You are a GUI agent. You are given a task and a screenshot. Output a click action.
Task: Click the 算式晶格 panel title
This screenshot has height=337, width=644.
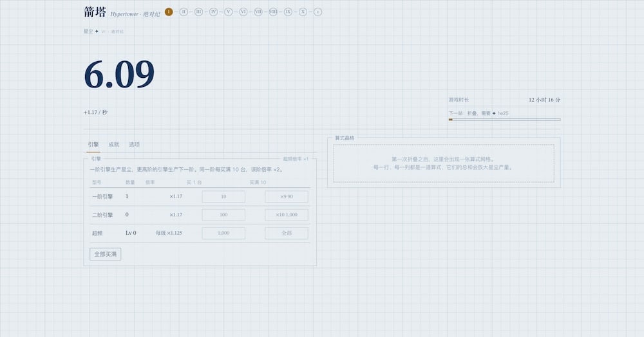345,138
